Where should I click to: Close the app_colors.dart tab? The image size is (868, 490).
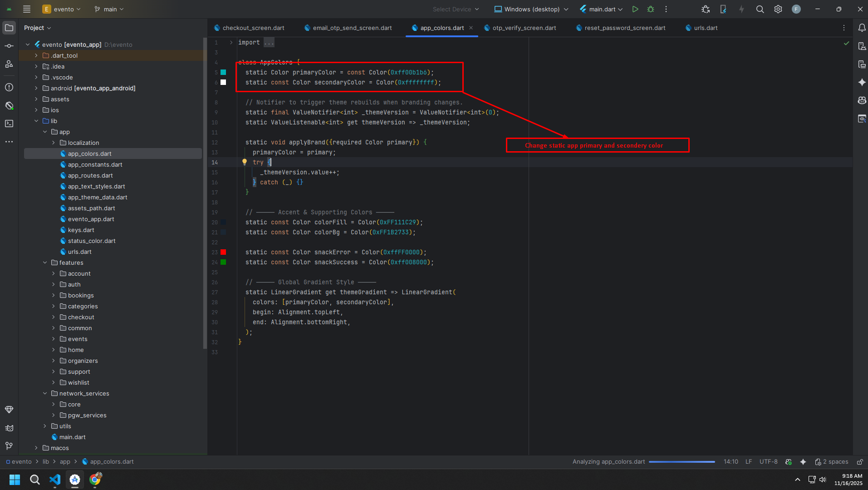471,28
